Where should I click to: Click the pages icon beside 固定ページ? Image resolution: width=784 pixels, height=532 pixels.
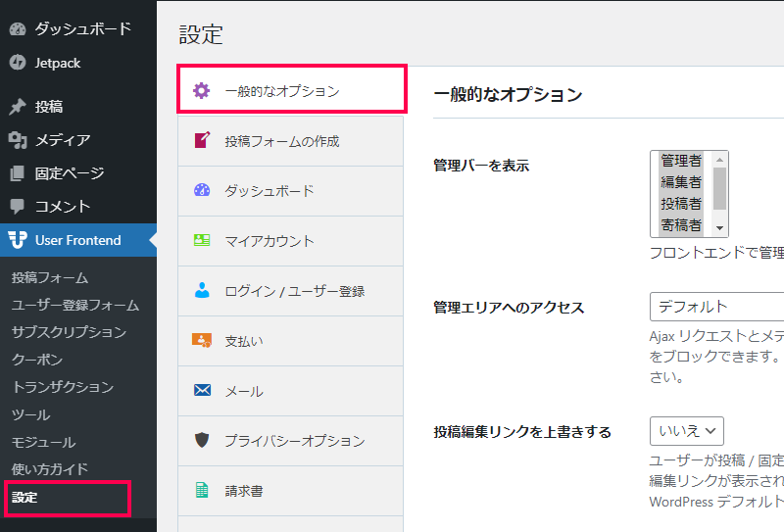tap(18, 173)
